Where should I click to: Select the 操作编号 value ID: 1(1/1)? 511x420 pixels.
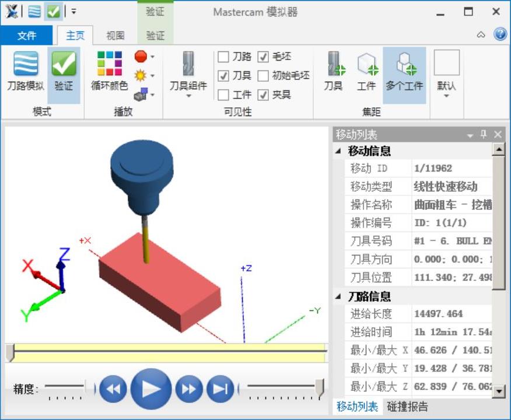pos(440,223)
